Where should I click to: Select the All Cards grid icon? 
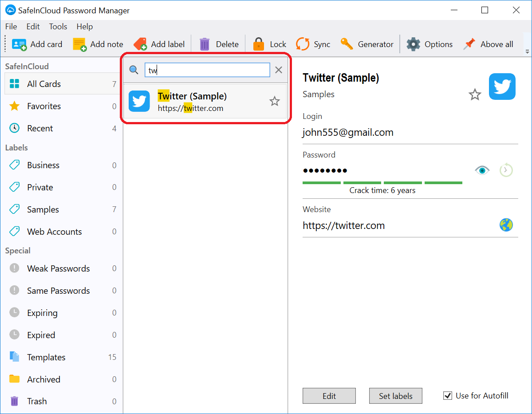coord(15,83)
